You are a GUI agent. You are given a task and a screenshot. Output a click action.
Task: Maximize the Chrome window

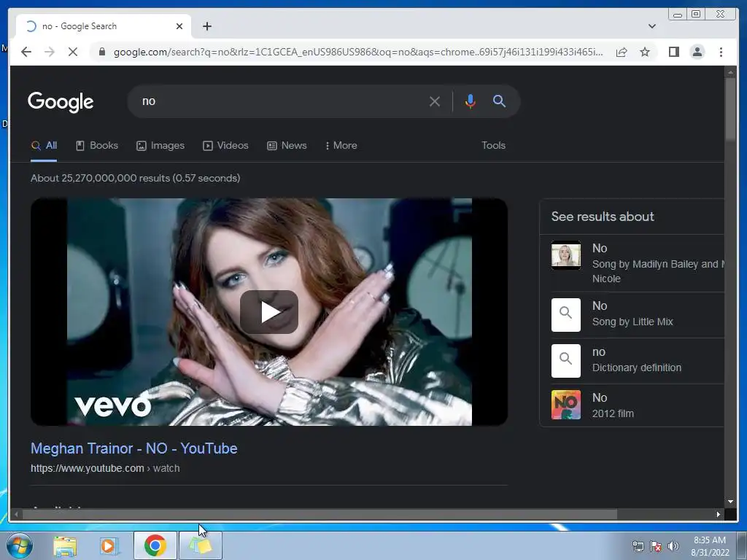coord(696,15)
